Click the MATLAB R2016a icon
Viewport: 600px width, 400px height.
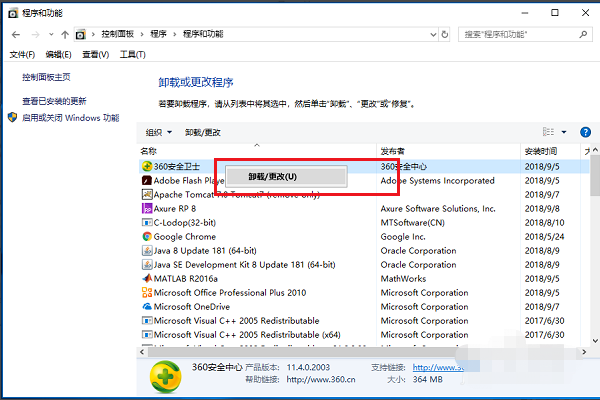(x=147, y=279)
